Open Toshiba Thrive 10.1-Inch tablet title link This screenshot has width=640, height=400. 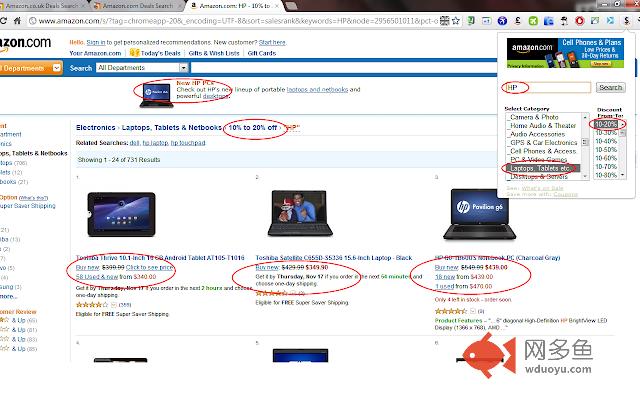click(x=160, y=258)
